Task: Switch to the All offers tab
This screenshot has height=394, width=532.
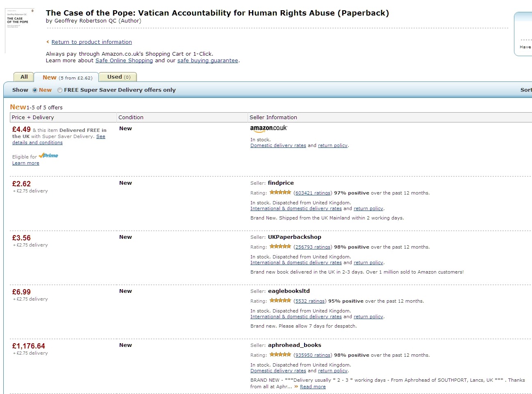Action: 24,77
